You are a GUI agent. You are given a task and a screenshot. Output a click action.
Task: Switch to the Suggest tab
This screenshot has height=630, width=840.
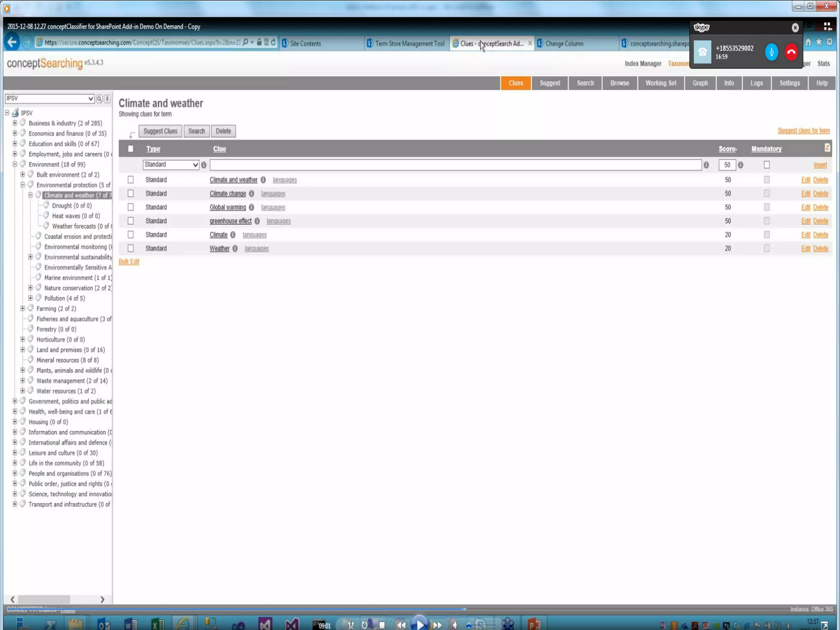coord(550,83)
